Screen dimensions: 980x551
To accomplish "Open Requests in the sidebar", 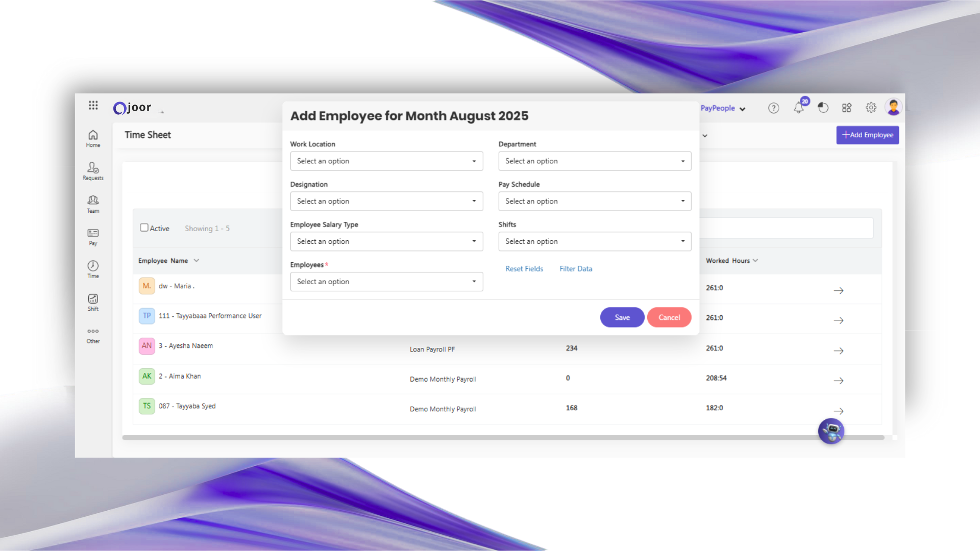I will (93, 171).
